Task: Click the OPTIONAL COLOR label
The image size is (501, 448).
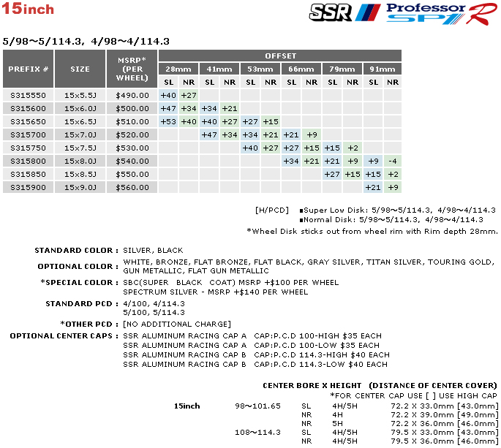Action: pos(78,266)
